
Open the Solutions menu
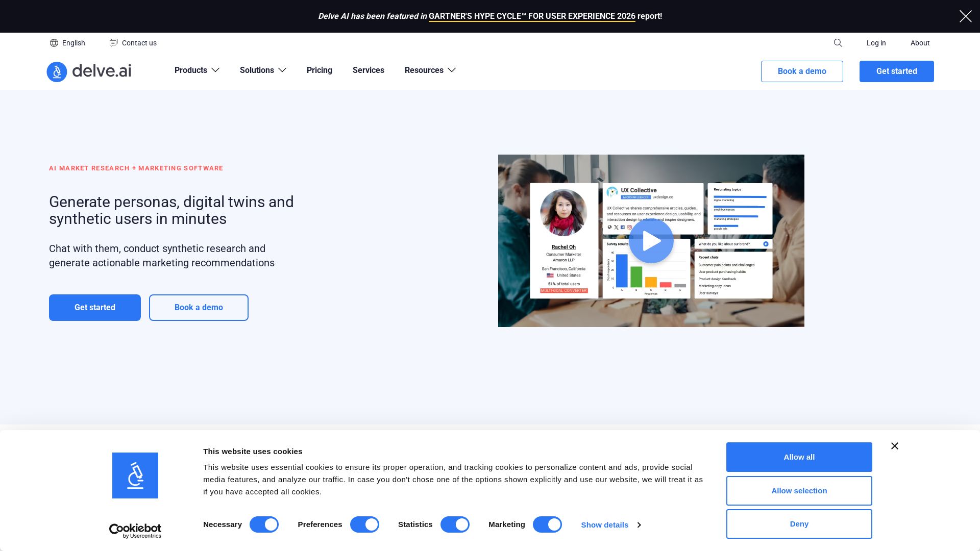pyautogui.click(x=257, y=70)
